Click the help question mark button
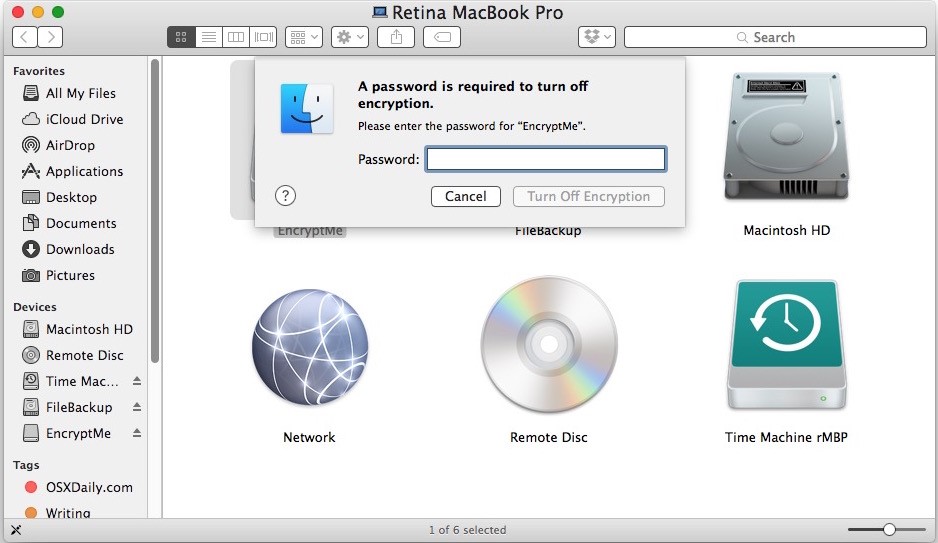Viewport: 938px width, 543px height. click(x=286, y=196)
